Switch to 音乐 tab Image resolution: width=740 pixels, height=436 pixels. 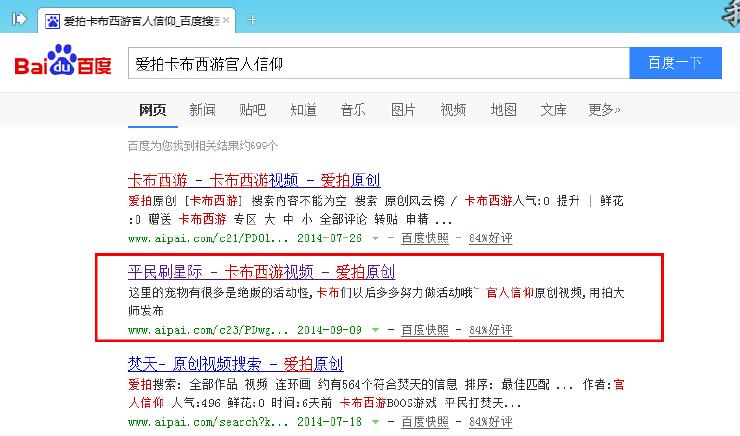coord(353,110)
